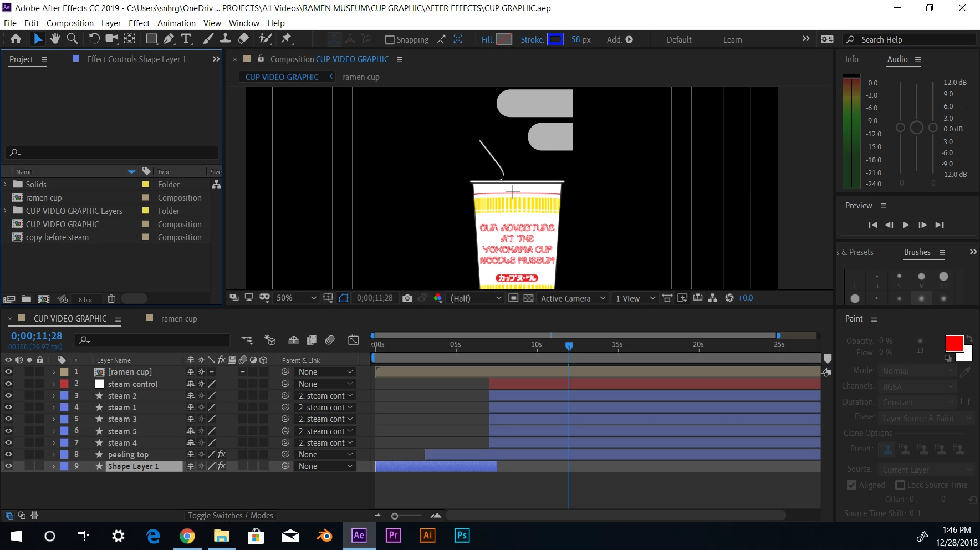Image resolution: width=980 pixels, height=550 pixels.
Task: Select the Roto Brush tool
Action: 266,39
